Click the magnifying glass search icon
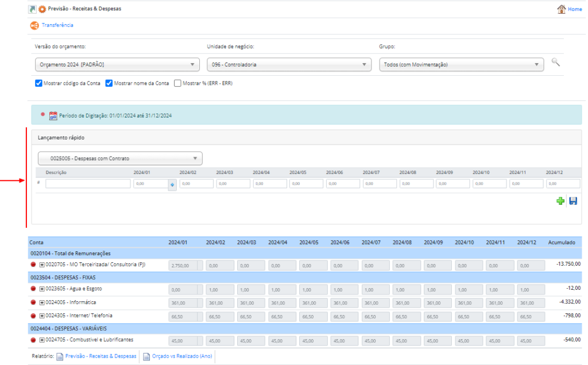The height and width of the screenshot is (365, 588). [555, 63]
